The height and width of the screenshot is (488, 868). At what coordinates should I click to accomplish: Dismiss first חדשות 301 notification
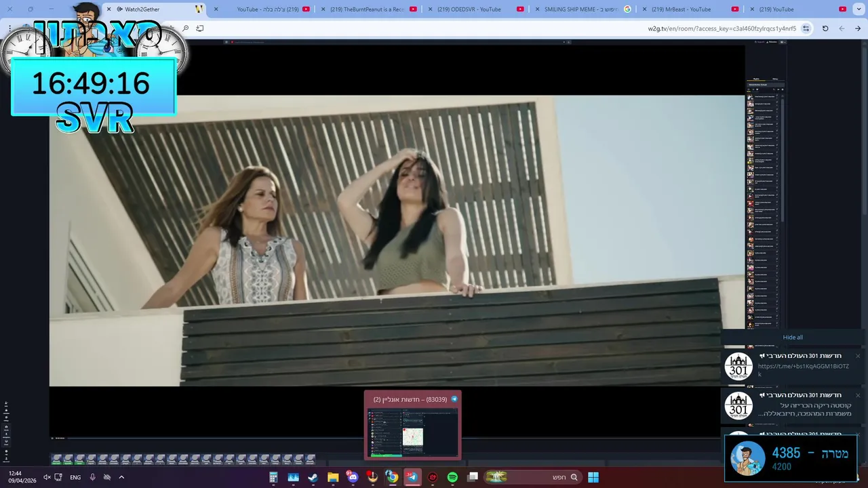[858, 356]
